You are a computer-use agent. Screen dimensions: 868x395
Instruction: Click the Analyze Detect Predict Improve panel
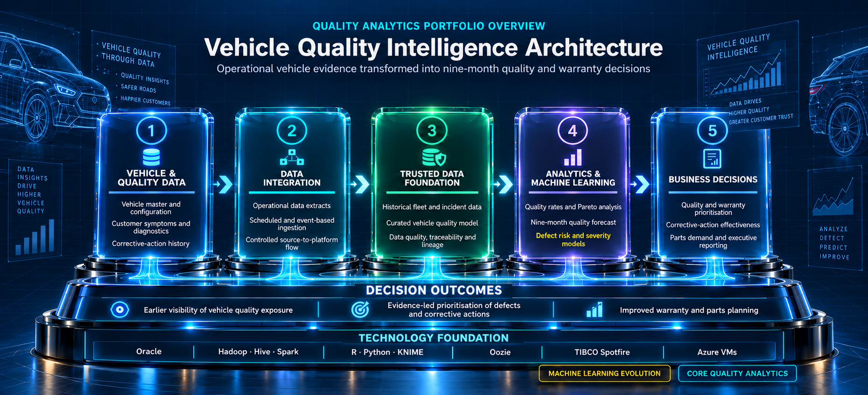834,217
